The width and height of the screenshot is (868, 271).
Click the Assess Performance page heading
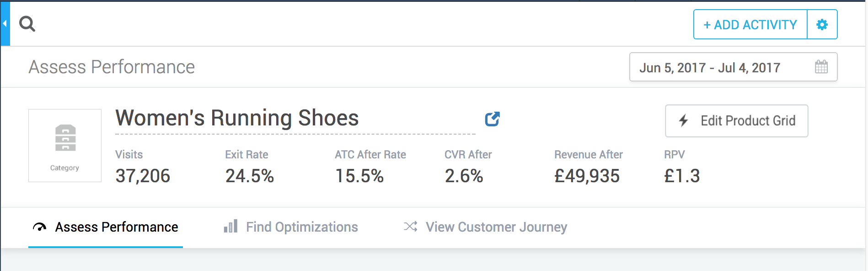coord(112,67)
